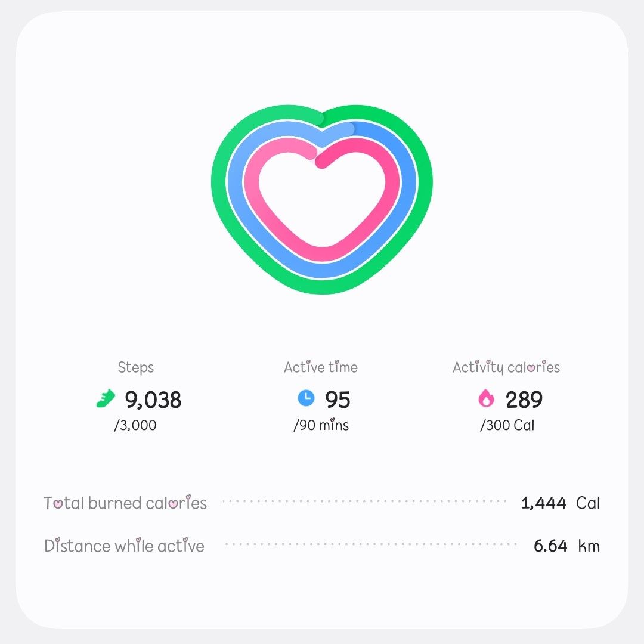
Task: Click the blue clock Active time icon
Action: pos(306,398)
